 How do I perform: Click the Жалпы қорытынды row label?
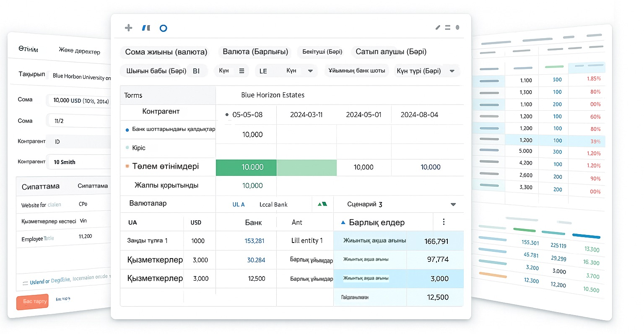(x=166, y=185)
